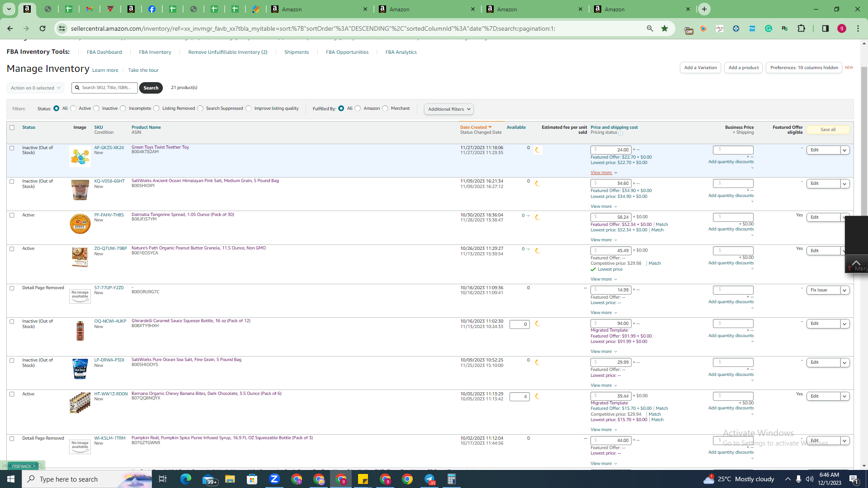Viewport: 868px width, 488px height.
Task: Expand View more under Ghirardelli pricing
Action: (x=604, y=352)
